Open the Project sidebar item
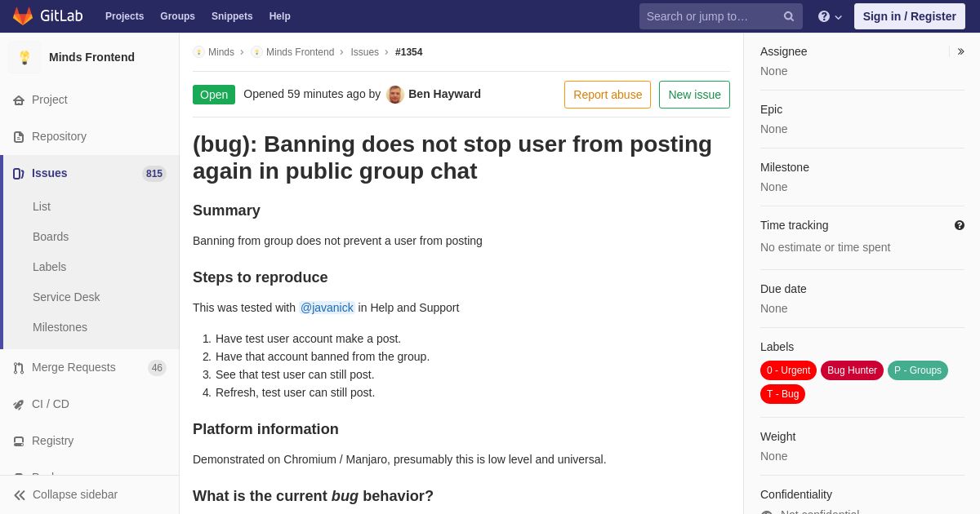Viewport: 980px width, 514px height. (90, 100)
